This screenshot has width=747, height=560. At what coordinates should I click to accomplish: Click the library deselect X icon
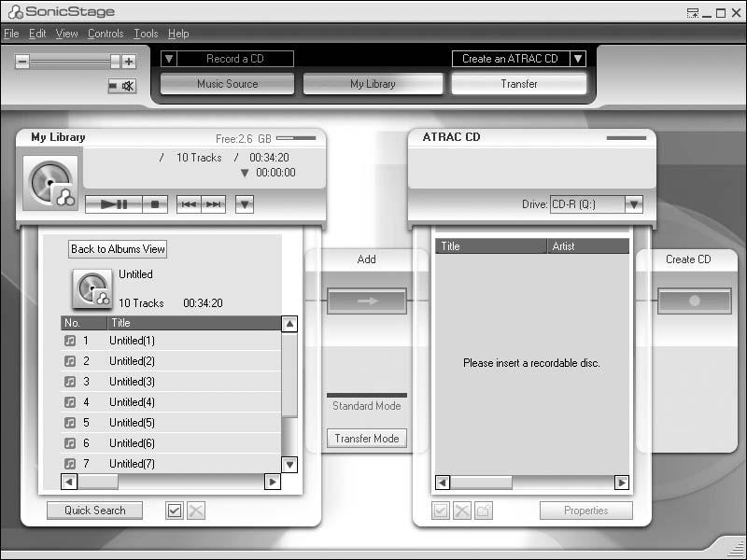click(x=196, y=511)
